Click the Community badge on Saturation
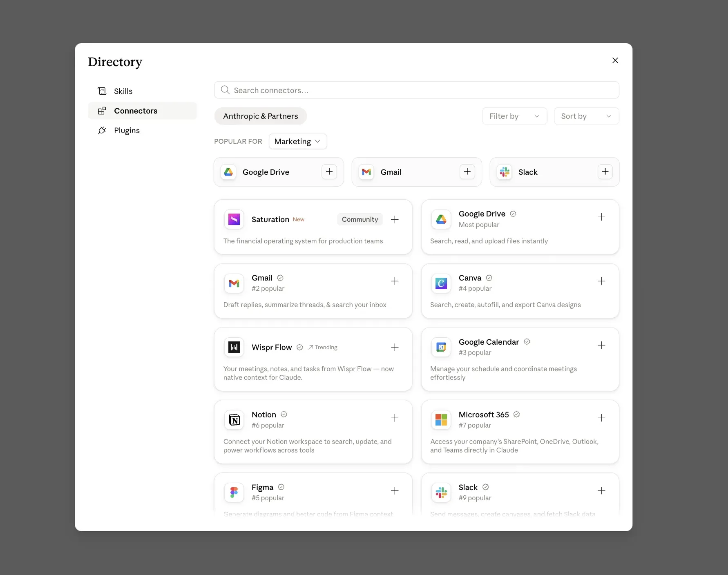The width and height of the screenshot is (728, 575). coord(360,219)
